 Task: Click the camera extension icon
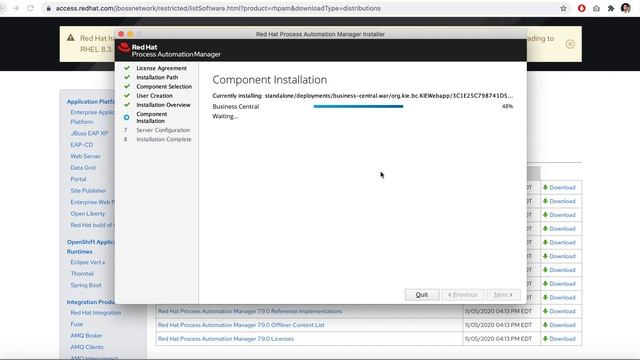pos(596,8)
